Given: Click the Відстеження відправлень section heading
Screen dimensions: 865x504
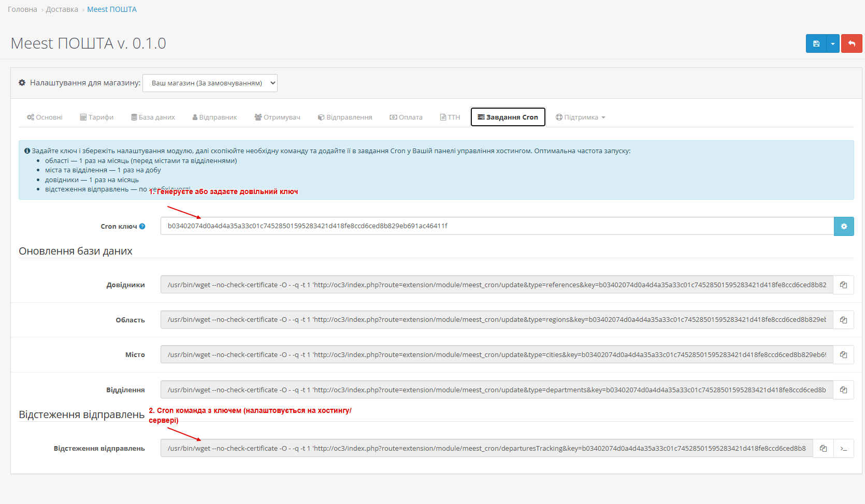Looking at the screenshot, I should [82, 414].
